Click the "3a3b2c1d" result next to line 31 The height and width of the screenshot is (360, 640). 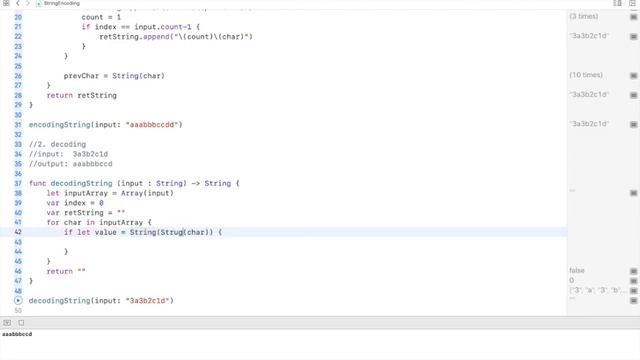589,124
